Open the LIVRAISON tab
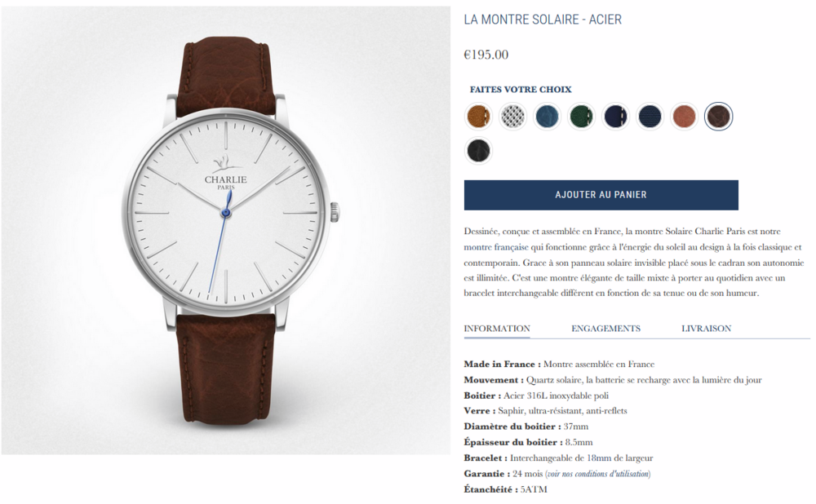Viewport: 816px width, 504px height. (706, 329)
